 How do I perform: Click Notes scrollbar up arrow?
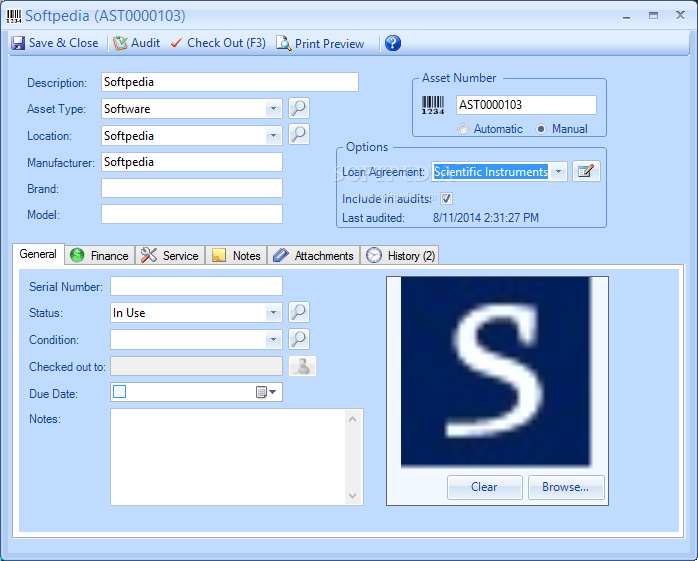[x=353, y=419]
